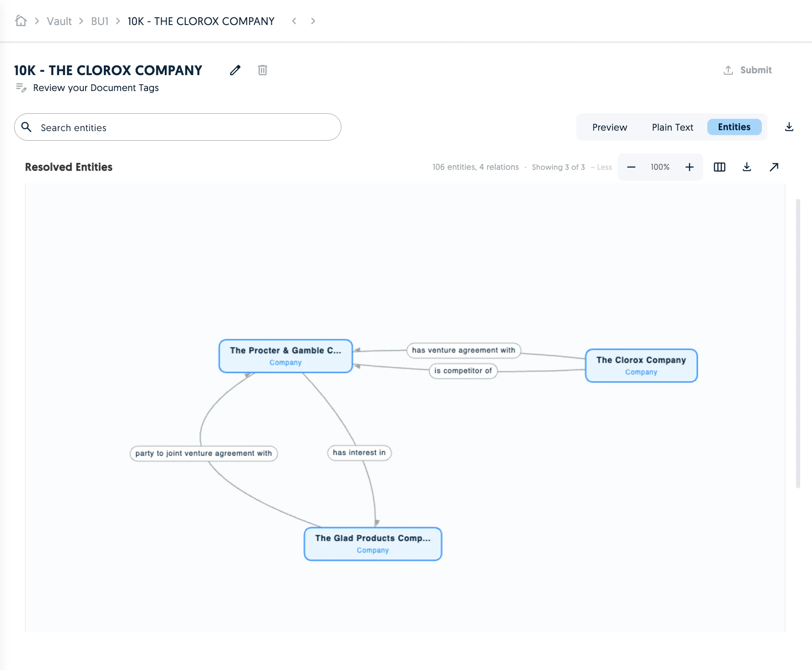Edit the document title with pencil icon

point(235,70)
